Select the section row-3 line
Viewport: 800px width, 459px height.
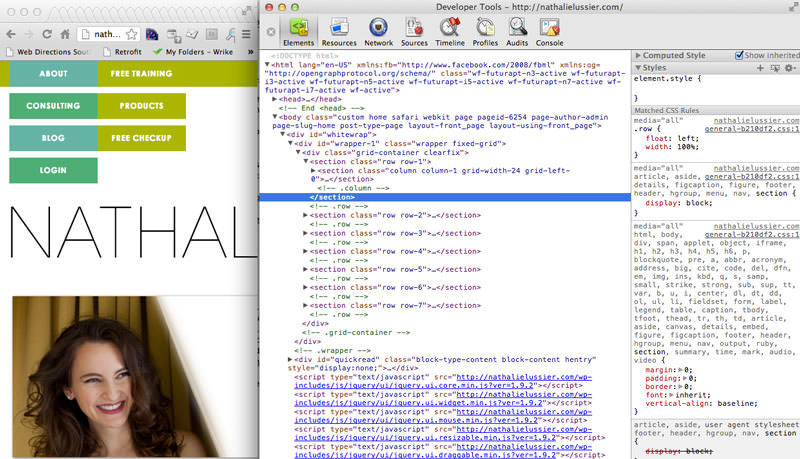395,233
